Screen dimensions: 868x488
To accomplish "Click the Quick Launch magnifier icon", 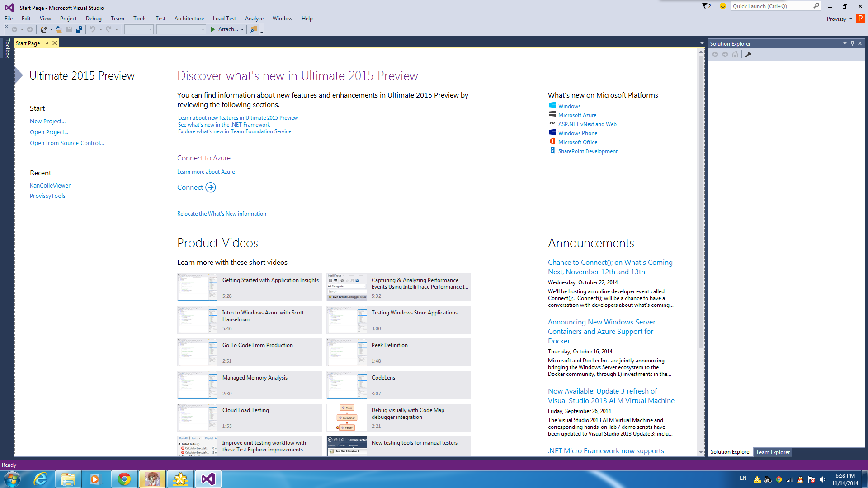I will 816,6.
